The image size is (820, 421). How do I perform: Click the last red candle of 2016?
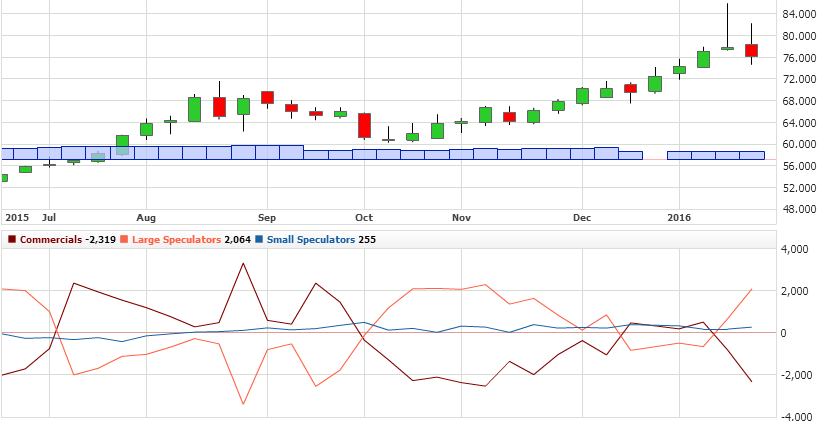[x=751, y=50]
